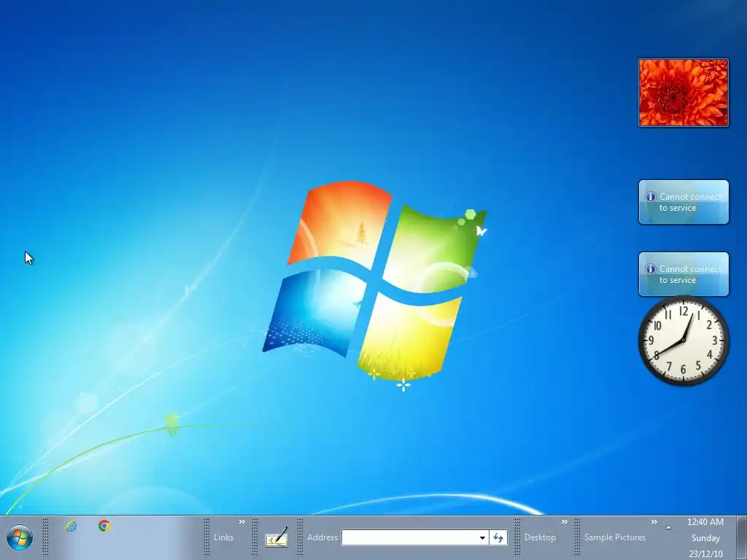Click the date 23/12/10 in the tray
Viewport: 747px width, 560px height.
tap(705, 554)
